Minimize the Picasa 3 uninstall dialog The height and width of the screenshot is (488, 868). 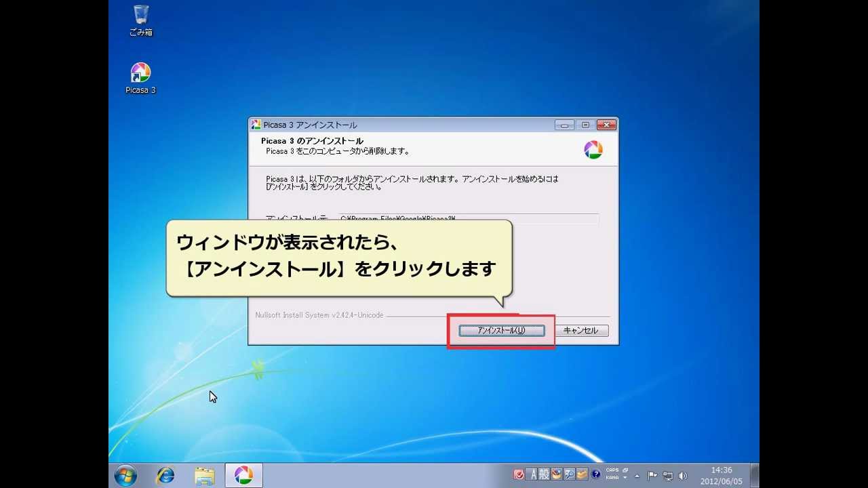(x=564, y=125)
